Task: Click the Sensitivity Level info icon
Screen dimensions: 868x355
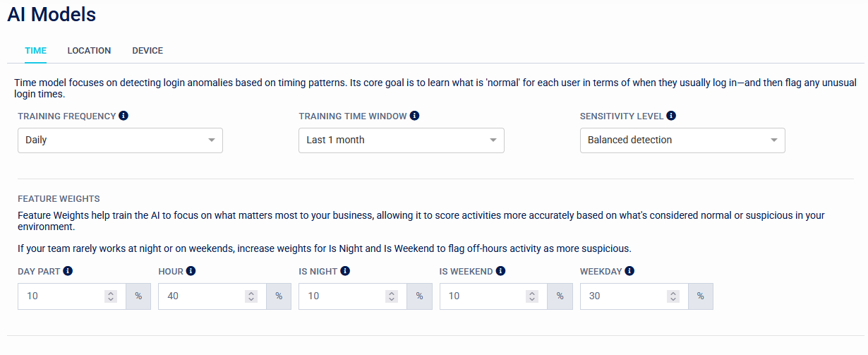Action: coord(671,116)
